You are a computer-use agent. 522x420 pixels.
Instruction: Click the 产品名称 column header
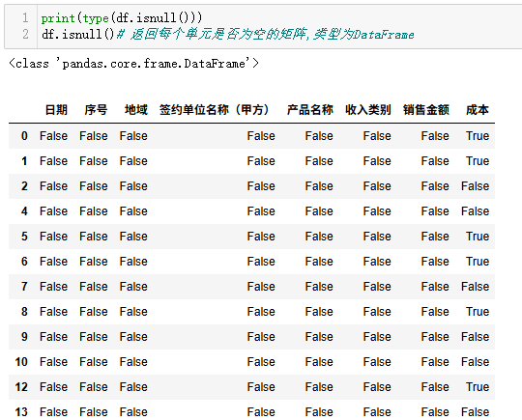coord(310,110)
